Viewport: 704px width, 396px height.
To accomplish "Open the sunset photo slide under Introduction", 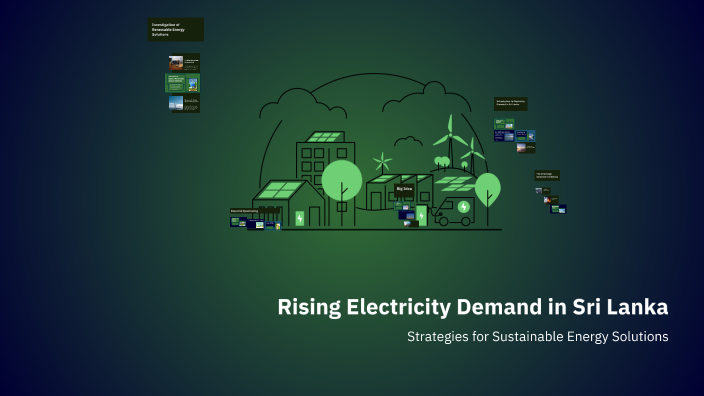I will coord(526,148).
